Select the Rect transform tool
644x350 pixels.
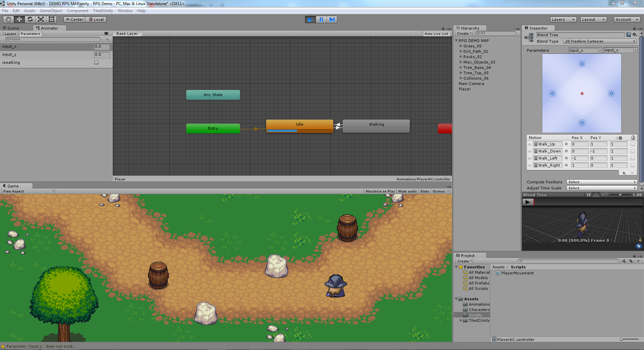click(51, 19)
